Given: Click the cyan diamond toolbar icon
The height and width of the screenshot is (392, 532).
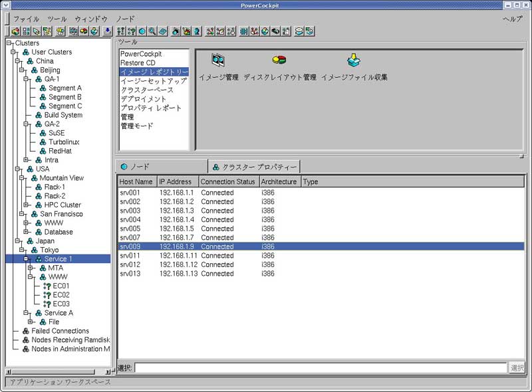Looking at the screenshot, I should 163,31.
